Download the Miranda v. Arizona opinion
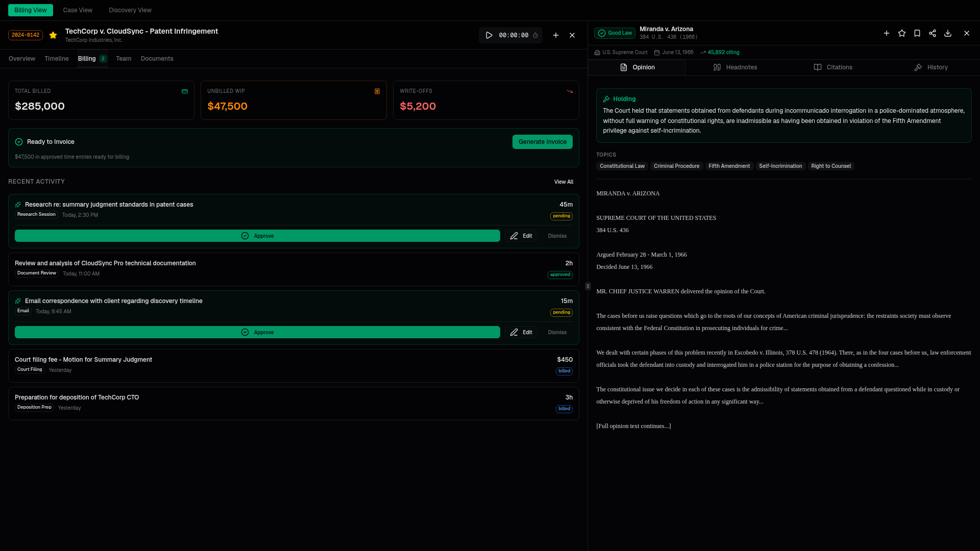 click(x=948, y=33)
